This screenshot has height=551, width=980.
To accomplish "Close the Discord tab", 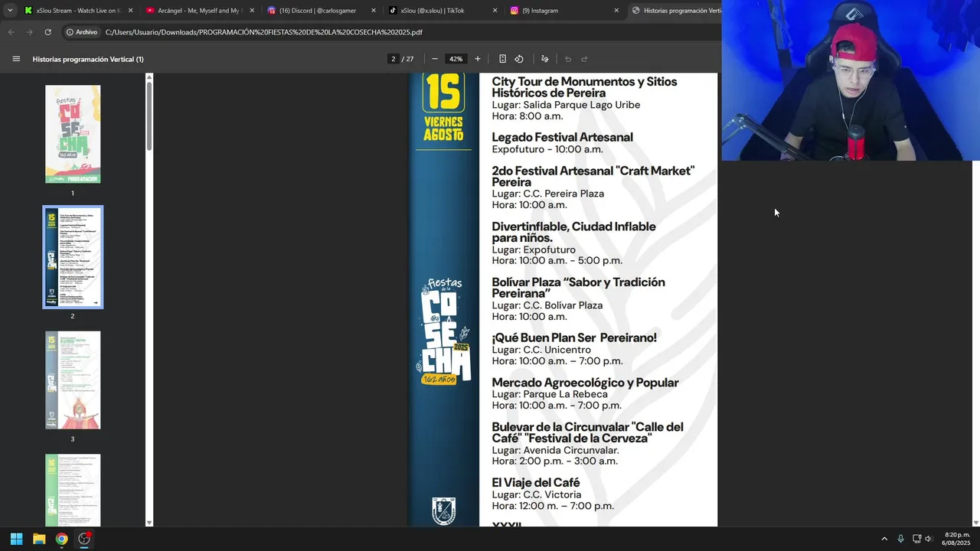I will 374,11.
